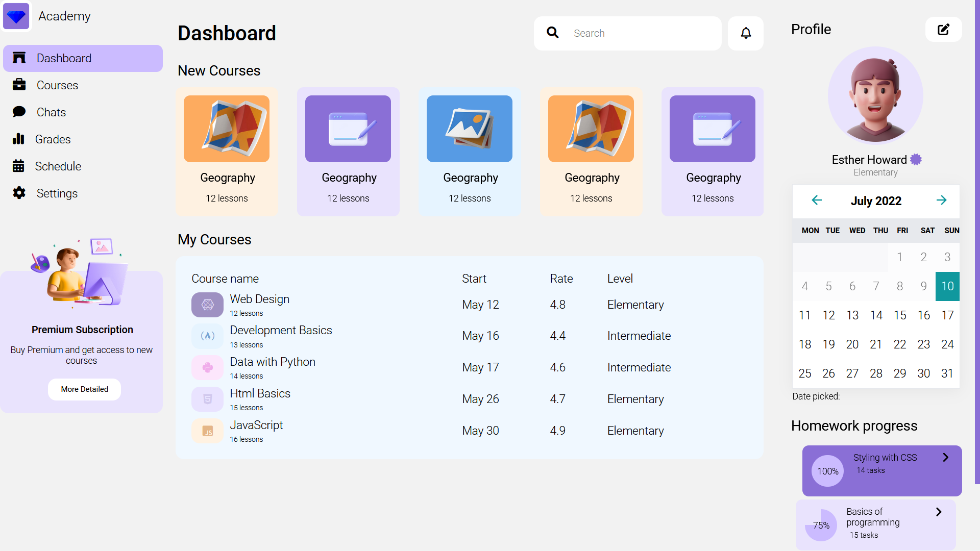The width and height of the screenshot is (980, 551).
Task: Click the search magnifier icon
Action: click(552, 33)
